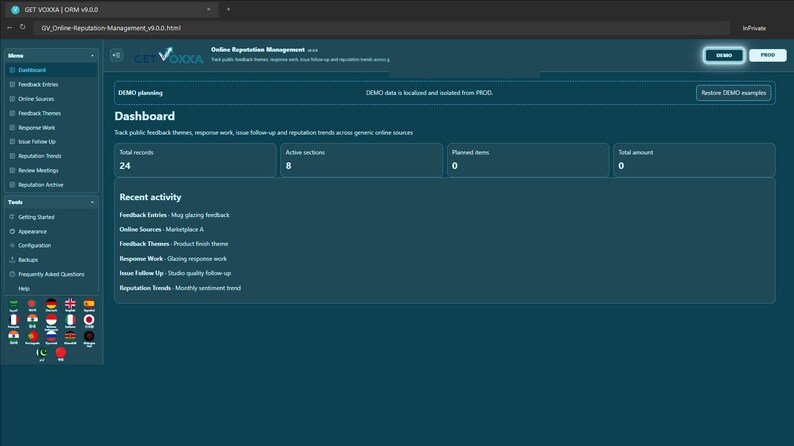The width and height of the screenshot is (794, 446).
Task: Navigate to Response Work
Action: pyautogui.click(x=51, y=128)
